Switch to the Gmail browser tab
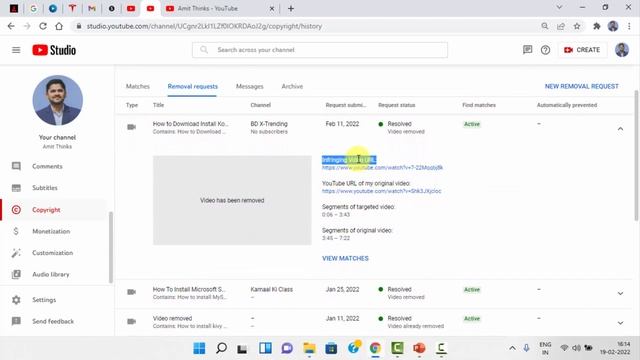Viewport: 640px width, 360px height. pos(92,8)
